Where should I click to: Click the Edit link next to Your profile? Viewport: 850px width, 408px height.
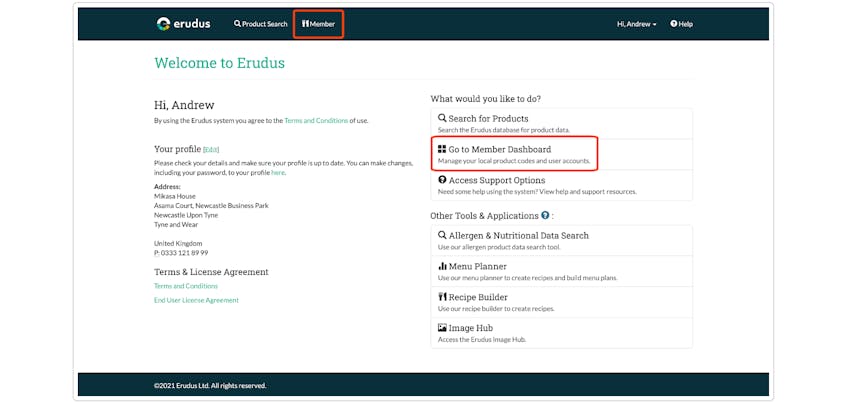pyautogui.click(x=211, y=150)
